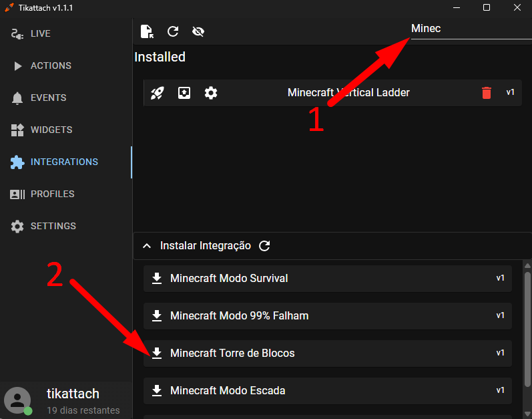532x419 pixels.
Task: Toggle the hidden-eye visibility icon
Action: pyautogui.click(x=198, y=31)
